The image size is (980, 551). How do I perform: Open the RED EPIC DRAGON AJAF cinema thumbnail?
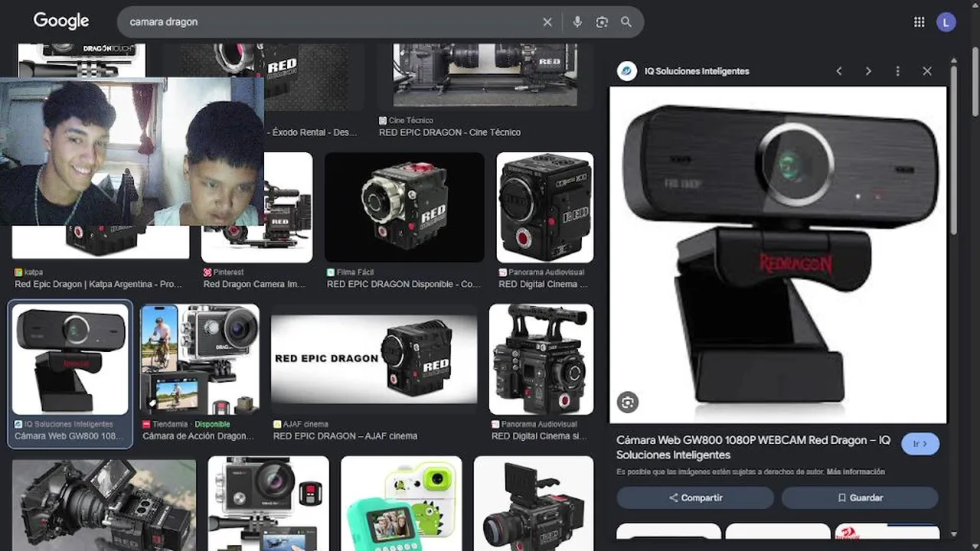pyautogui.click(x=374, y=359)
